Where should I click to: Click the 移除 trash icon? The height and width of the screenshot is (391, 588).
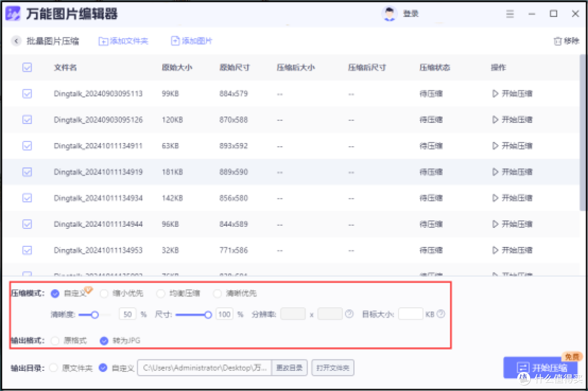tap(557, 41)
